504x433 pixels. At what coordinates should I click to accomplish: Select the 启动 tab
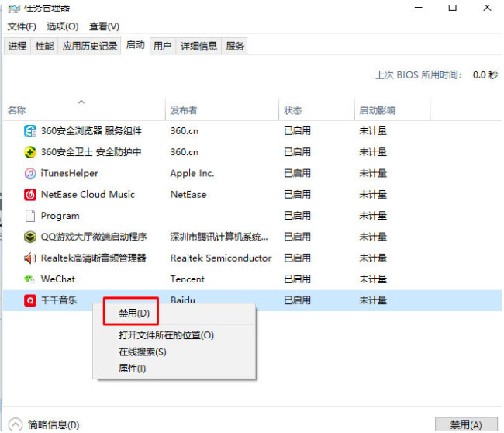coord(136,45)
